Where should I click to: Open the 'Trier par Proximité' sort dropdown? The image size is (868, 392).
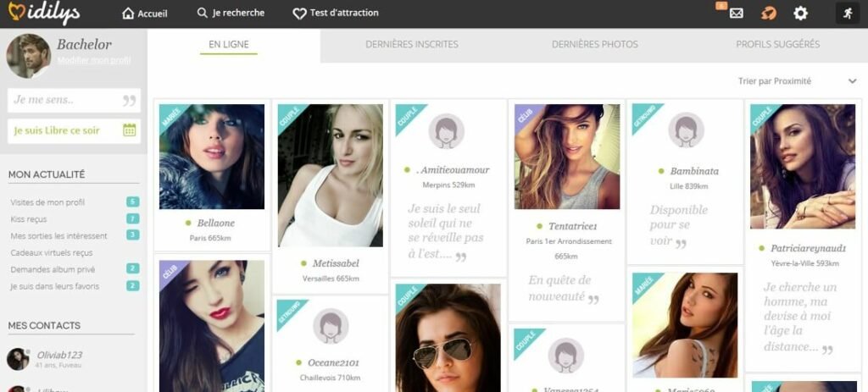pos(798,81)
